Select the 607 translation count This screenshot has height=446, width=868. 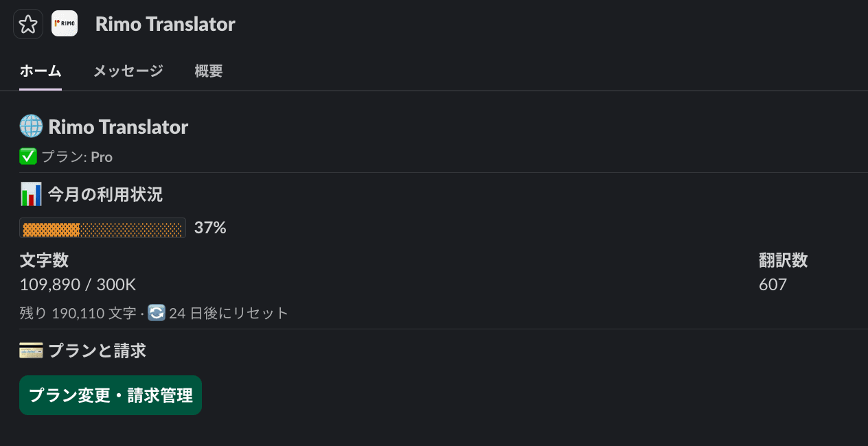pyautogui.click(x=773, y=284)
